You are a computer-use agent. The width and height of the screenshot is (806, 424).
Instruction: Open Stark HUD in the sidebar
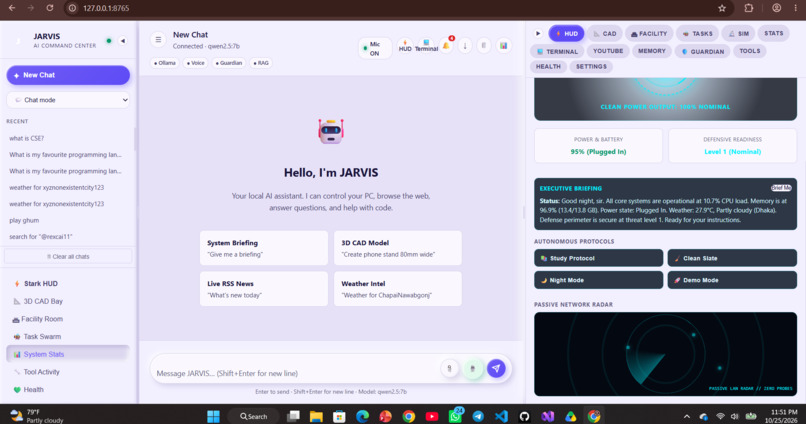click(68, 283)
